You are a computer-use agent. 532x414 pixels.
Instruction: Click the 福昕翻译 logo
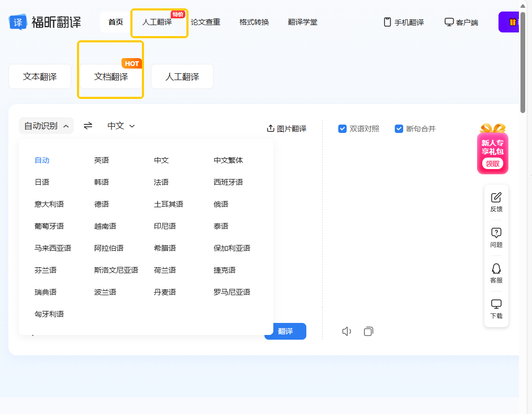[45, 22]
